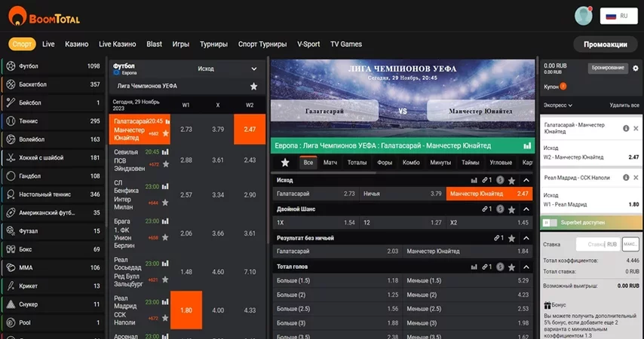Toggle favorite star for Севилья ПСВ match

tap(166, 164)
